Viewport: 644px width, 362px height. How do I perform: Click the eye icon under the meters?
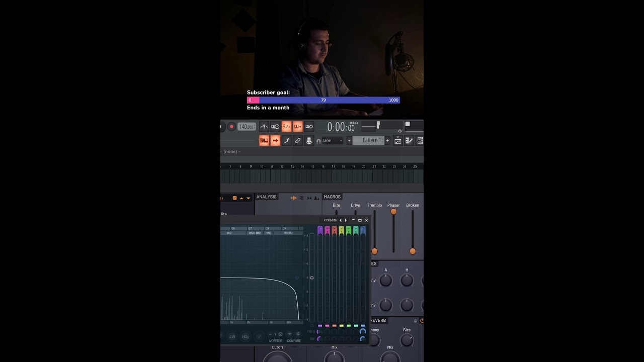coord(400,131)
